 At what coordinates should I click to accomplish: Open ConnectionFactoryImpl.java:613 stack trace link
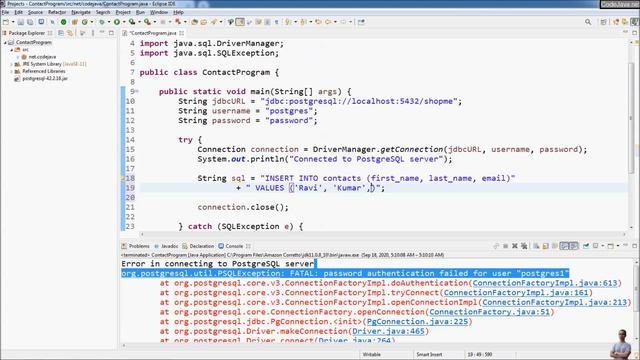pyautogui.click(x=545, y=283)
